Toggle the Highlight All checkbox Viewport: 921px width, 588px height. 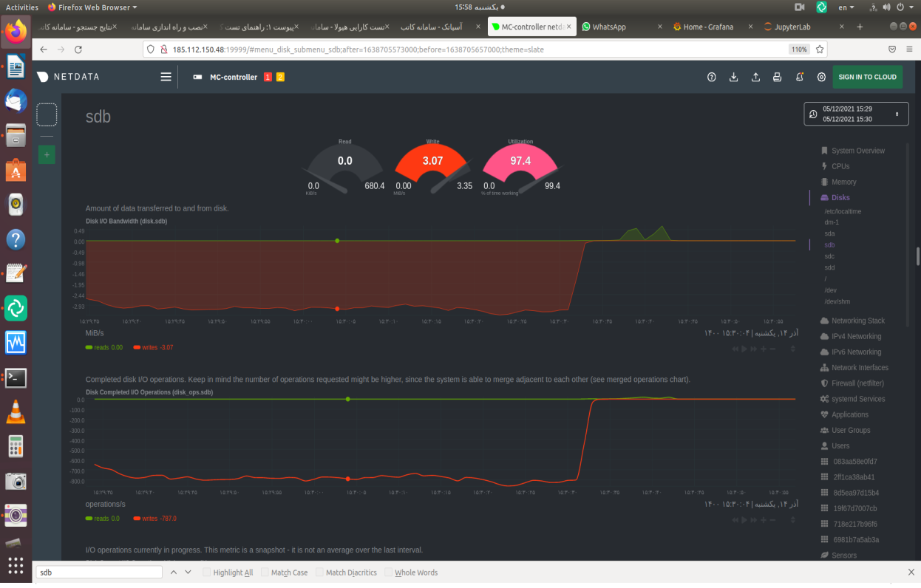pyautogui.click(x=208, y=572)
